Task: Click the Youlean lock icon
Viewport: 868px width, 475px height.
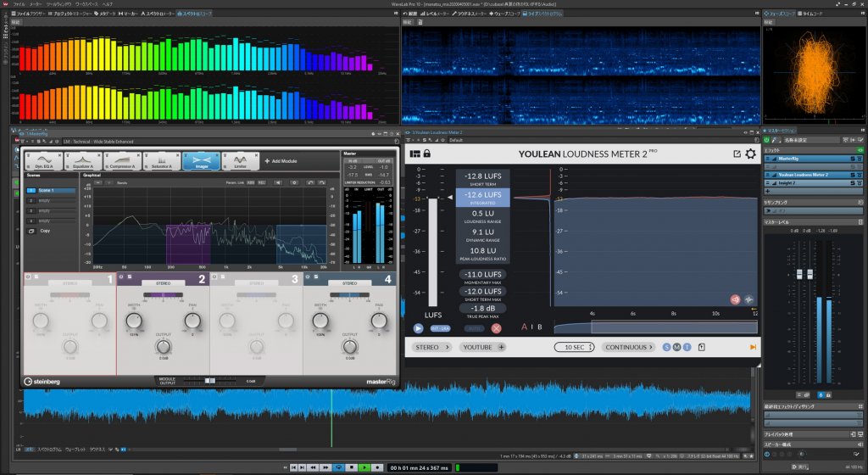Action: point(426,154)
